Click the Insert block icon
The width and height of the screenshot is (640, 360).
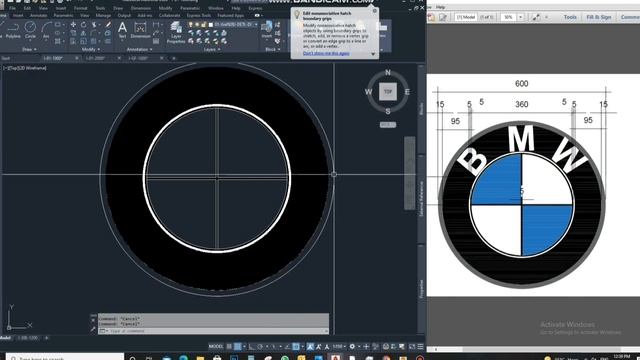tap(267, 30)
